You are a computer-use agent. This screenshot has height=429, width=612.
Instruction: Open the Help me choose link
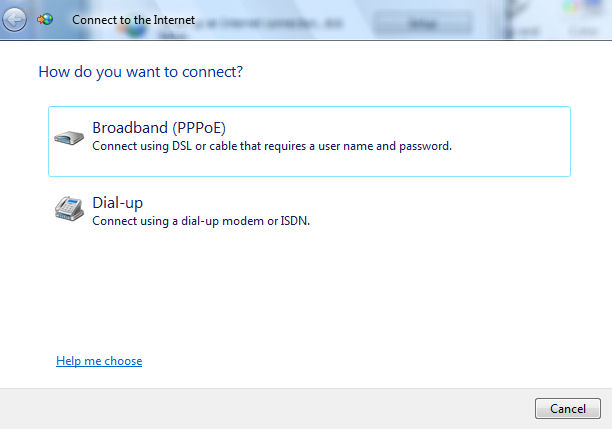tap(99, 361)
